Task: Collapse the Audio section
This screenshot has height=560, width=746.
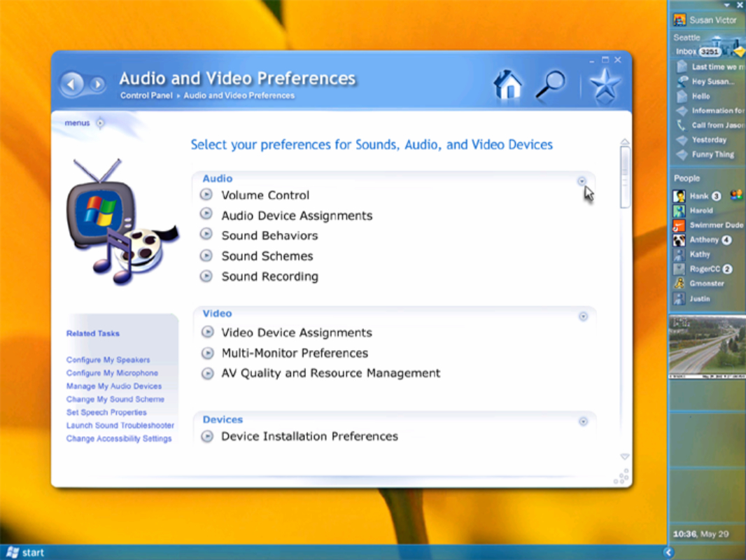Action: pos(582,181)
